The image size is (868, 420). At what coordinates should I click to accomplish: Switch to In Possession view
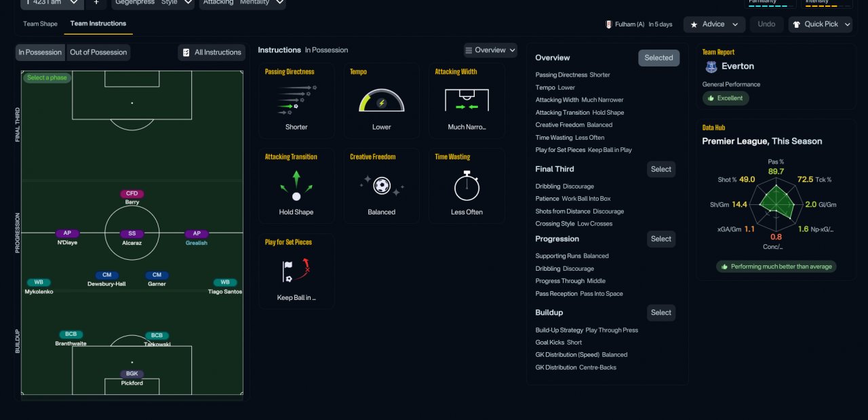40,52
